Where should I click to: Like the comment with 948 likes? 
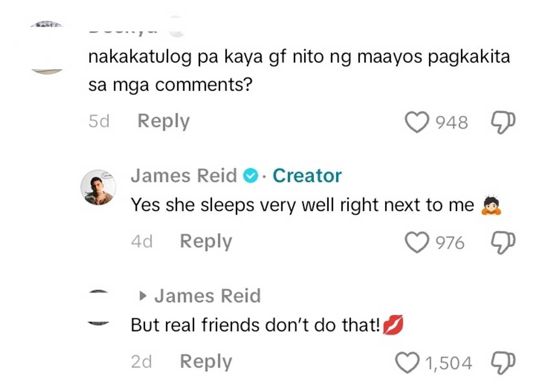[416, 122]
